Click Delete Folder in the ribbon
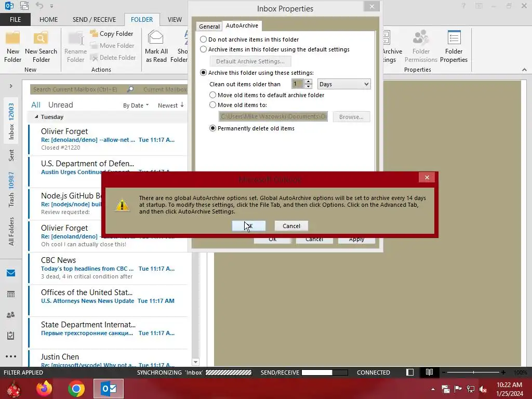This screenshot has width=532, height=399. click(113, 58)
